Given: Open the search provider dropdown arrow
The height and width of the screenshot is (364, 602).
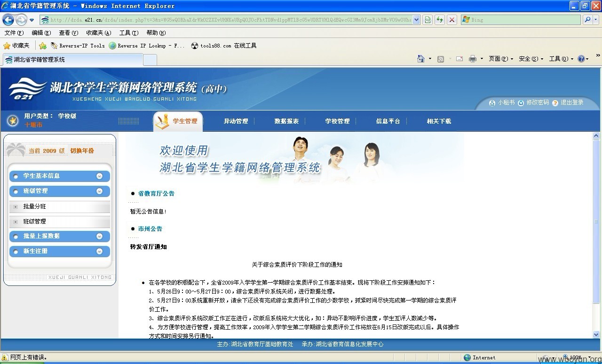Looking at the screenshot, I should point(596,20).
